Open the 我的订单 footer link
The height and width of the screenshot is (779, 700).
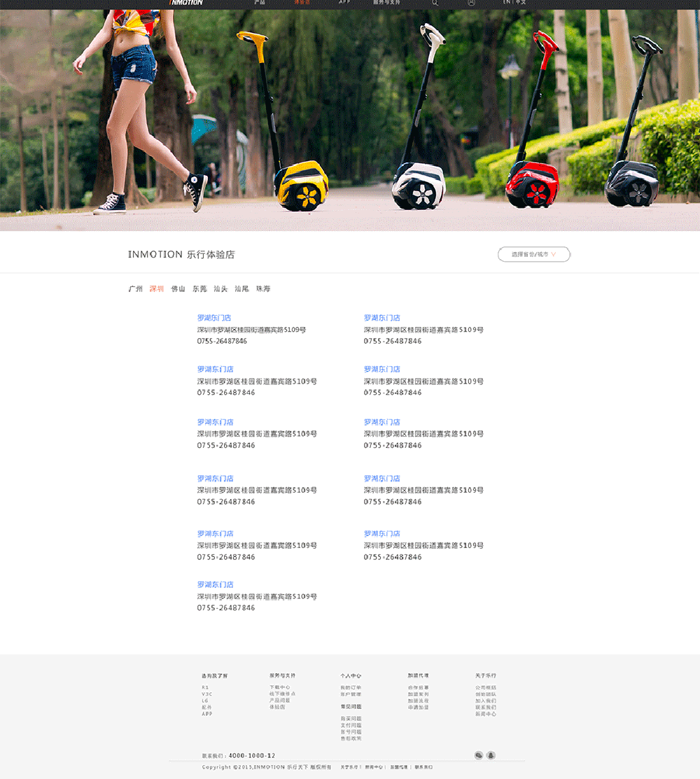click(351, 687)
